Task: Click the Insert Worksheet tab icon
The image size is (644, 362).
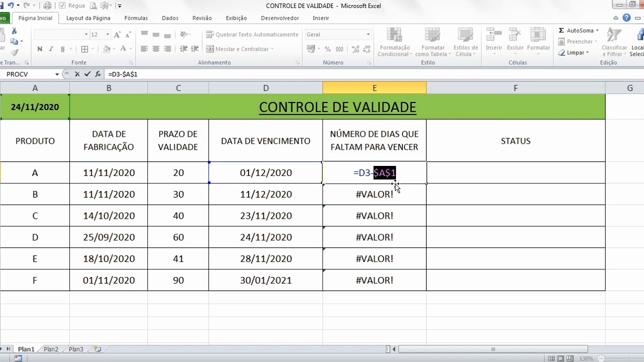Action: click(x=98, y=349)
